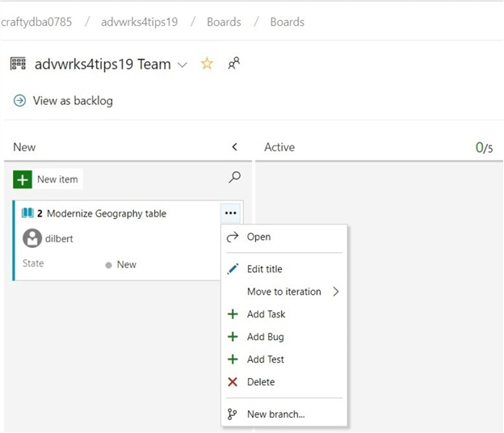Viewport: 504px width, 433px height.
Task: Open the Modernize Geography table card title
Action: pos(106,213)
